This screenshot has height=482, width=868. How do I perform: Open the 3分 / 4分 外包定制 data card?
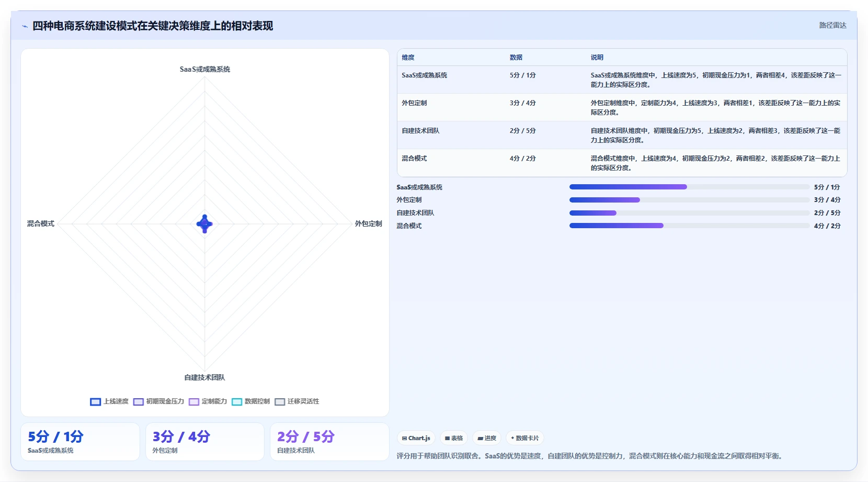coord(204,442)
